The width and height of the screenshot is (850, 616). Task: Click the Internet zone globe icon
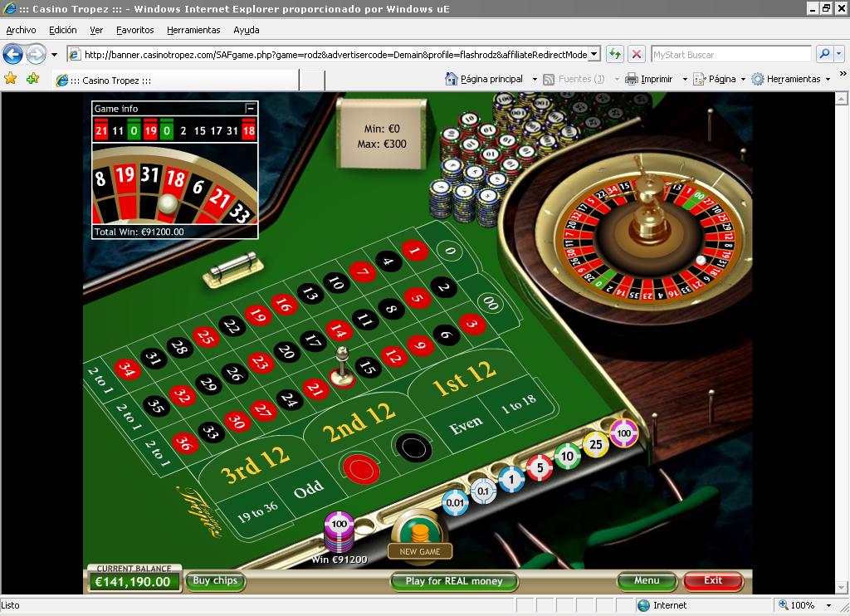pyautogui.click(x=643, y=605)
